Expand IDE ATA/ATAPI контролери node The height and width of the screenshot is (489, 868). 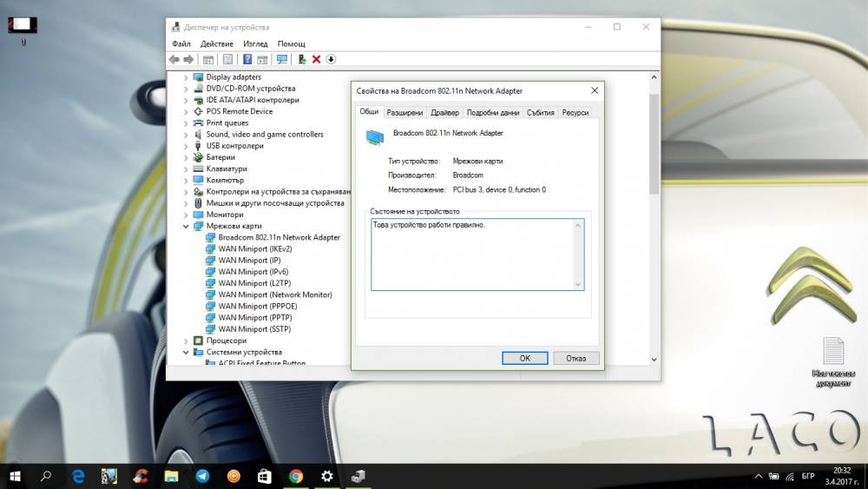(186, 100)
